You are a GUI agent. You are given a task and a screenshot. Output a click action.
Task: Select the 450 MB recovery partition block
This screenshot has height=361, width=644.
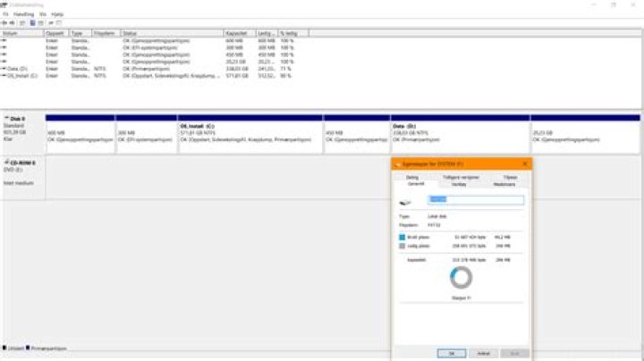(x=357, y=134)
